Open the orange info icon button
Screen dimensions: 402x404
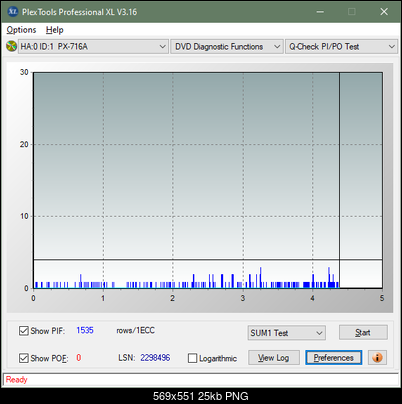377,358
